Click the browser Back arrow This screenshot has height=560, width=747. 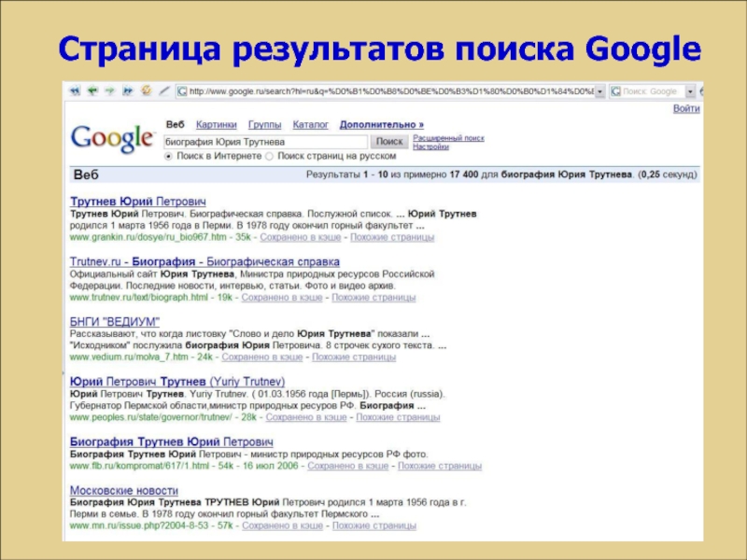pos(92,91)
